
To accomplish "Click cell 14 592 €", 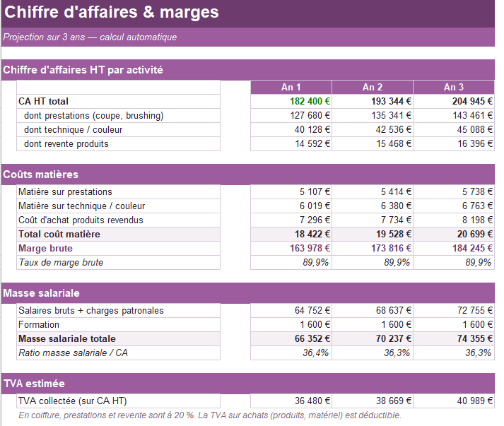I will coord(291,143).
